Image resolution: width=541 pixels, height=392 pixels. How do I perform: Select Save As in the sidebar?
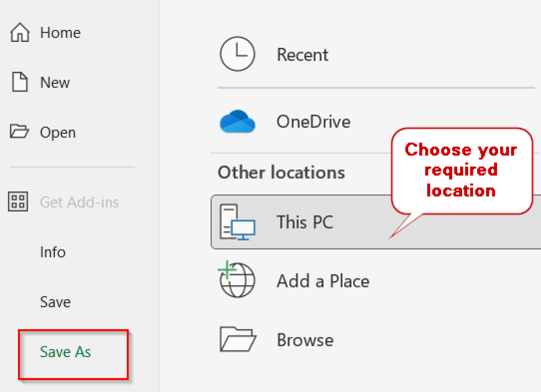(x=66, y=352)
